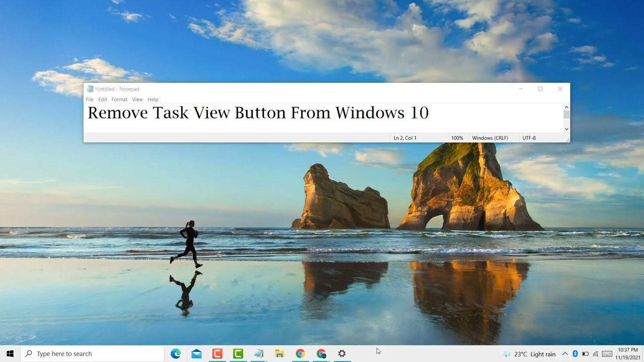Click 'Windows (CRLF)' in status bar
This screenshot has width=644, height=362.
[490, 138]
